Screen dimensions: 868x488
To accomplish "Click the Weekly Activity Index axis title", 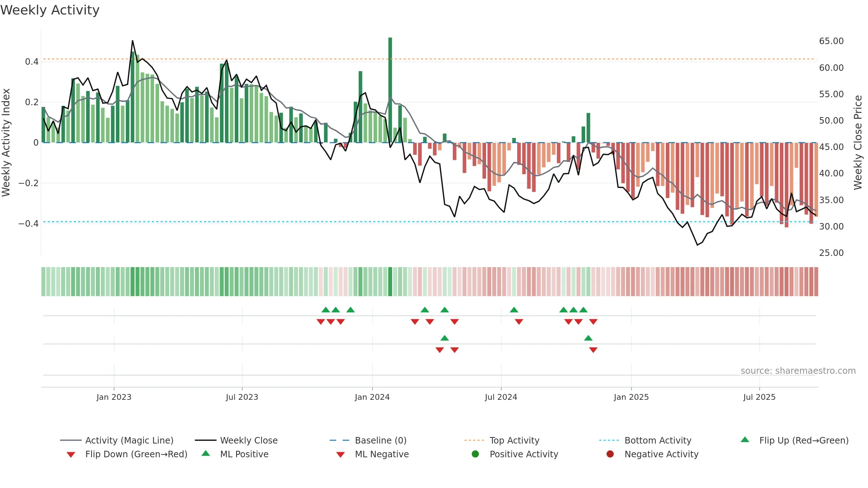I will point(6,142).
